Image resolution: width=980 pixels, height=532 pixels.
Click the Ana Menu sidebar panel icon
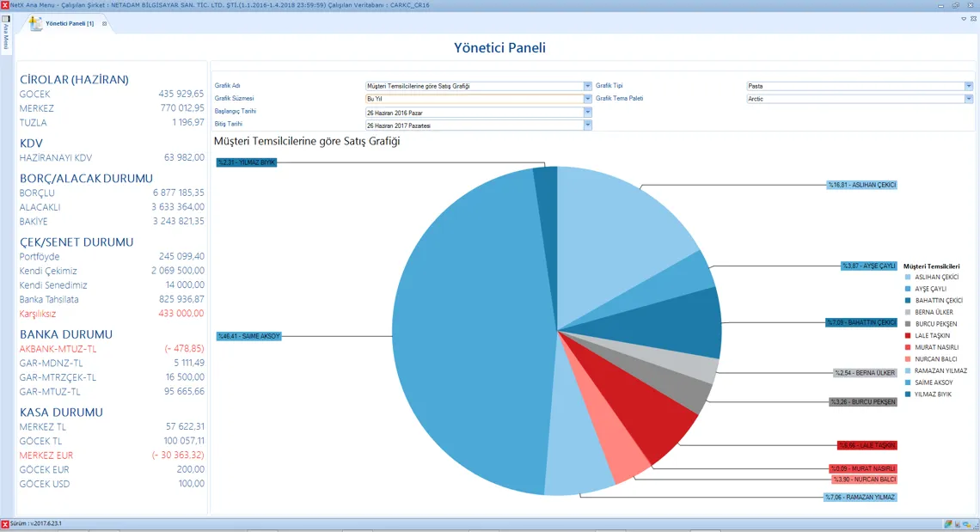pyautogui.click(x=6, y=18)
